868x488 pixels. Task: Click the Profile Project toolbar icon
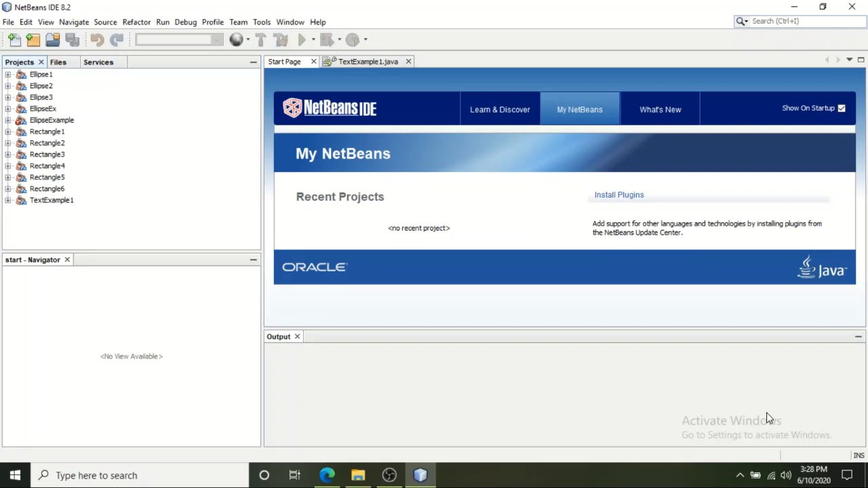(x=352, y=40)
